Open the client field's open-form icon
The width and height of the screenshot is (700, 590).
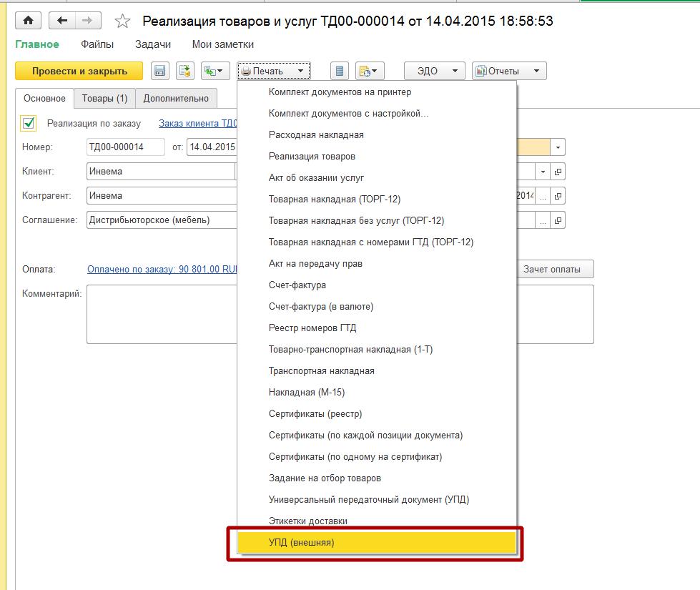558,172
